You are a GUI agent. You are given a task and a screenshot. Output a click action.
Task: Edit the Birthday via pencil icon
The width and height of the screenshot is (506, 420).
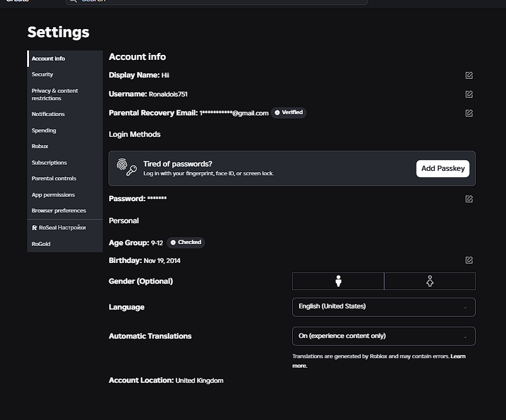coord(469,260)
